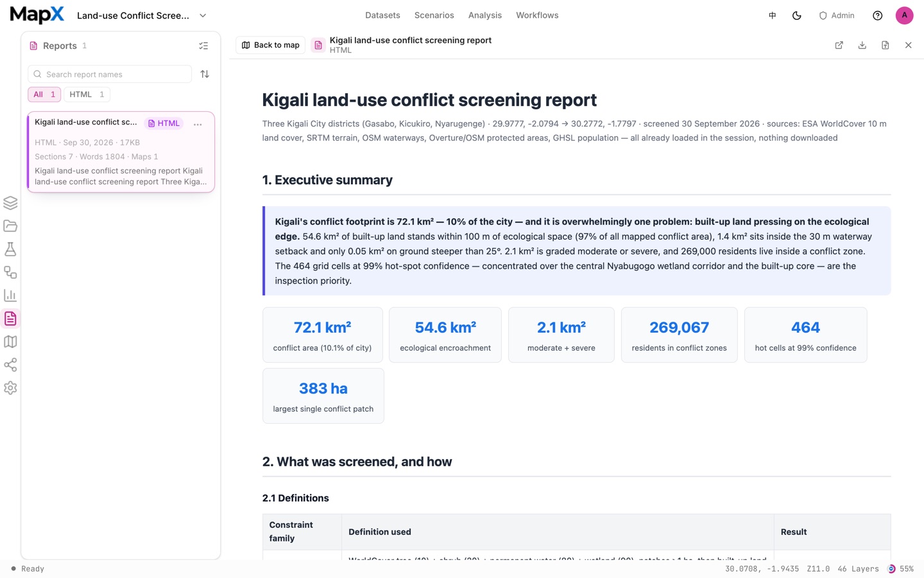The image size is (924, 578).
Task: Open the language translation icon
Action: point(773,15)
